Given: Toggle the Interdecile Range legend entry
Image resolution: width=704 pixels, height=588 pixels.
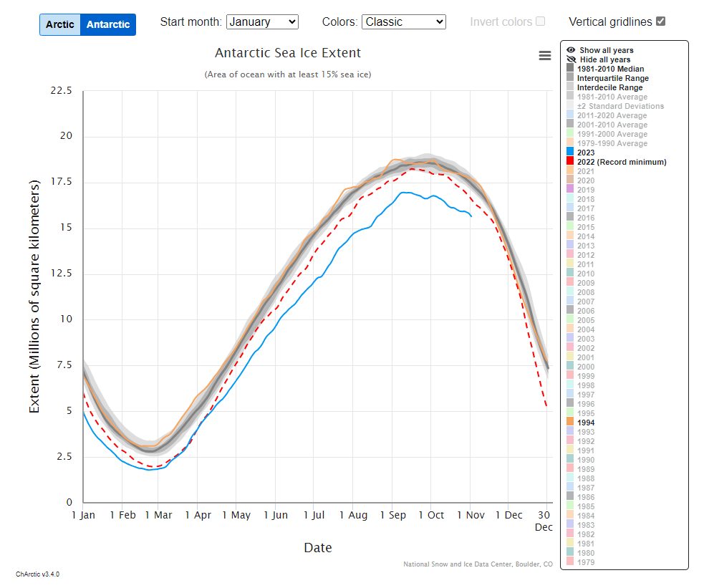Looking at the screenshot, I should [609, 87].
